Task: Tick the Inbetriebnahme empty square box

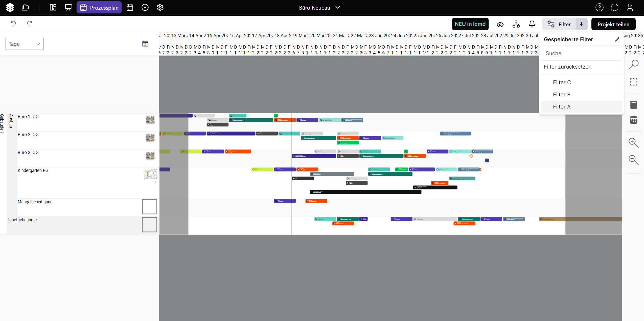Action: [x=149, y=225]
